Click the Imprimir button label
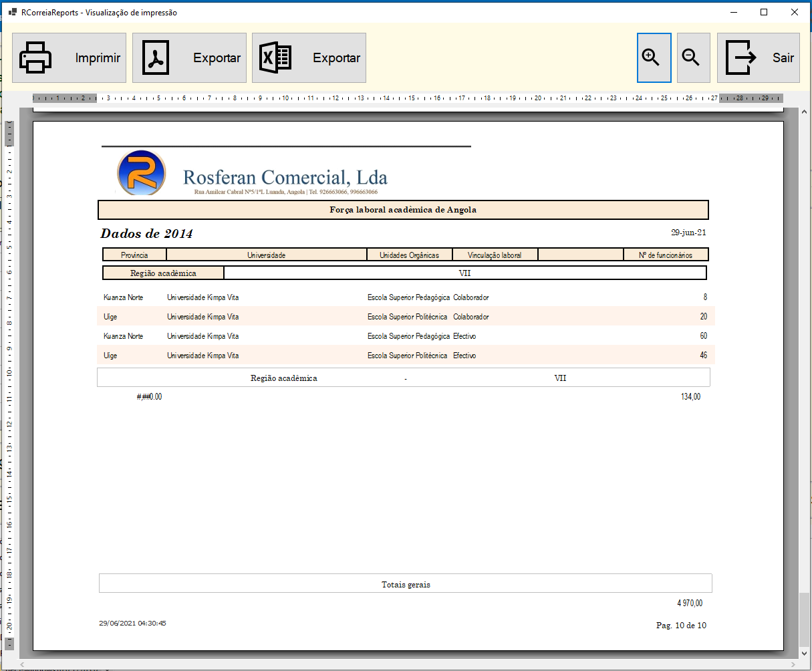Viewport: 812px width, 671px height. pos(98,58)
